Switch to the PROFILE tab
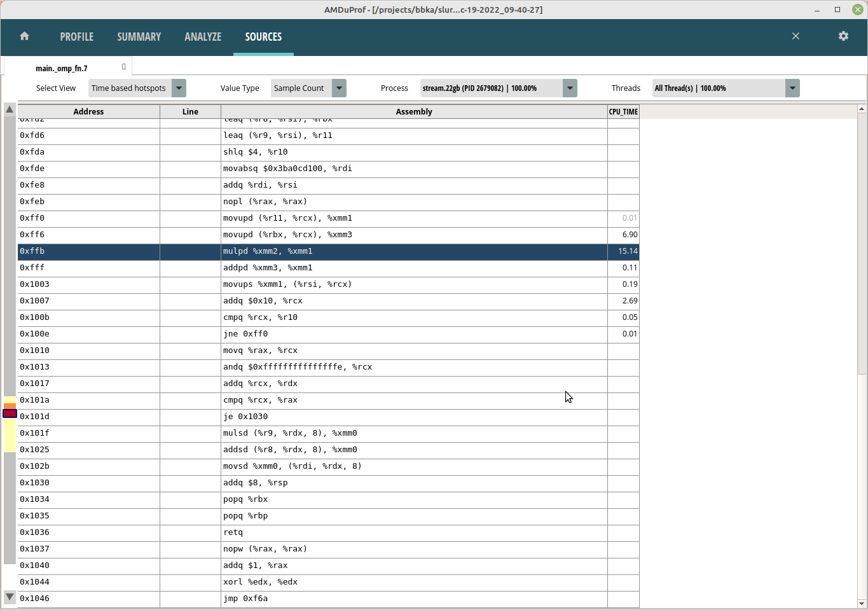This screenshot has width=868, height=610. pyautogui.click(x=77, y=37)
